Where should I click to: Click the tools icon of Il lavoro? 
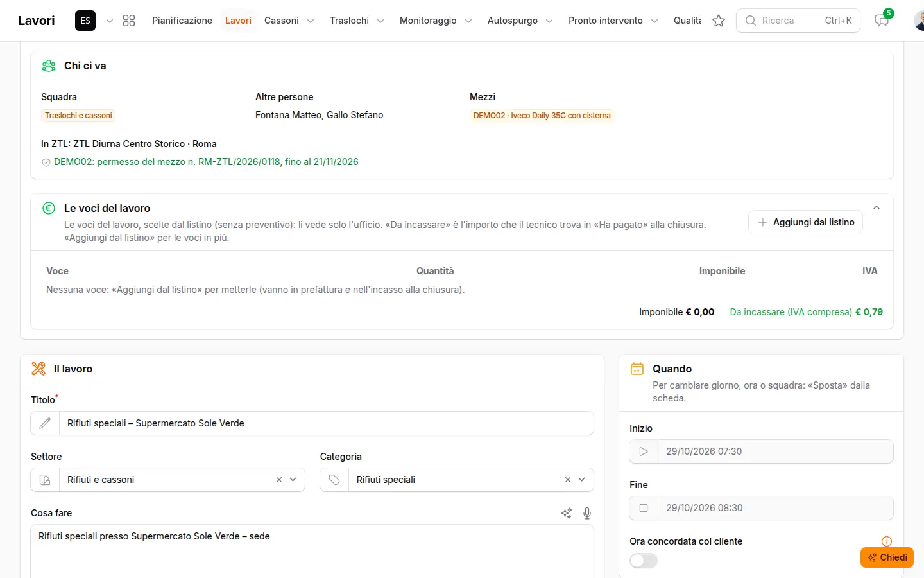(38, 369)
